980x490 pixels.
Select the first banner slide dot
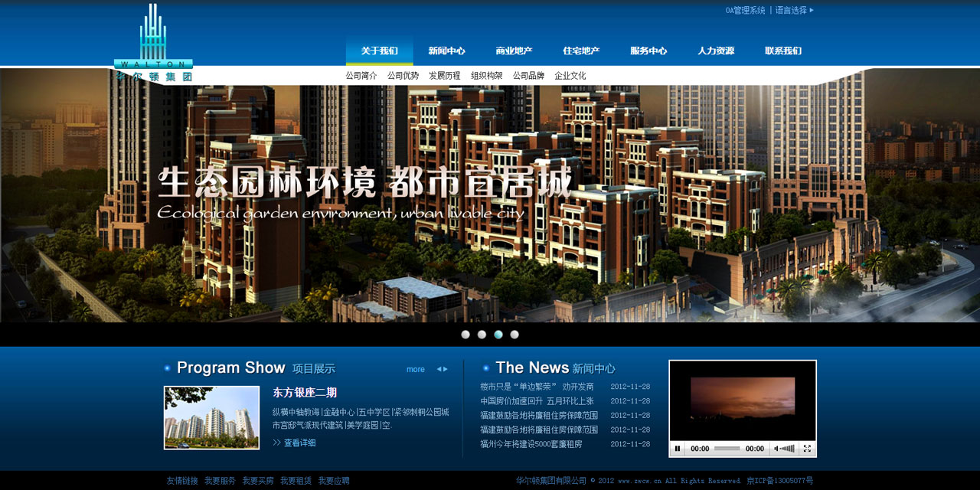(x=465, y=335)
